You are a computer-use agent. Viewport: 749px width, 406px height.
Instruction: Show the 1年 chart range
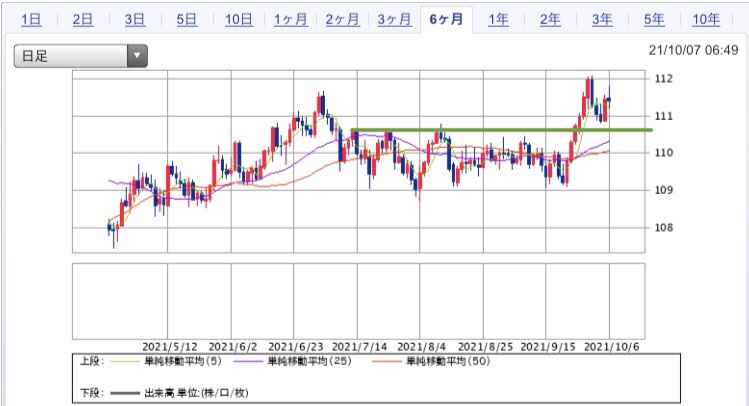click(x=498, y=20)
